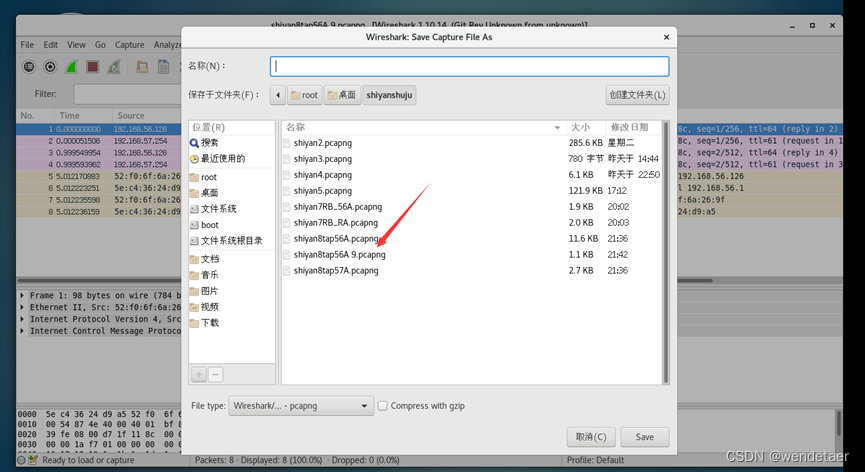Screen dimensions: 865x472
Task: Click the Wireshark save capture file icon
Action: [x=163, y=67]
